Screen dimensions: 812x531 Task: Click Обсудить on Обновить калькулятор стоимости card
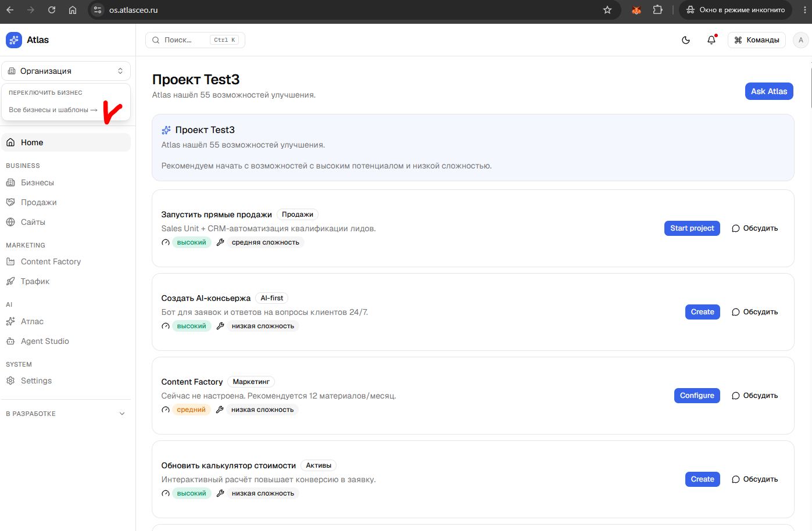coord(754,479)
